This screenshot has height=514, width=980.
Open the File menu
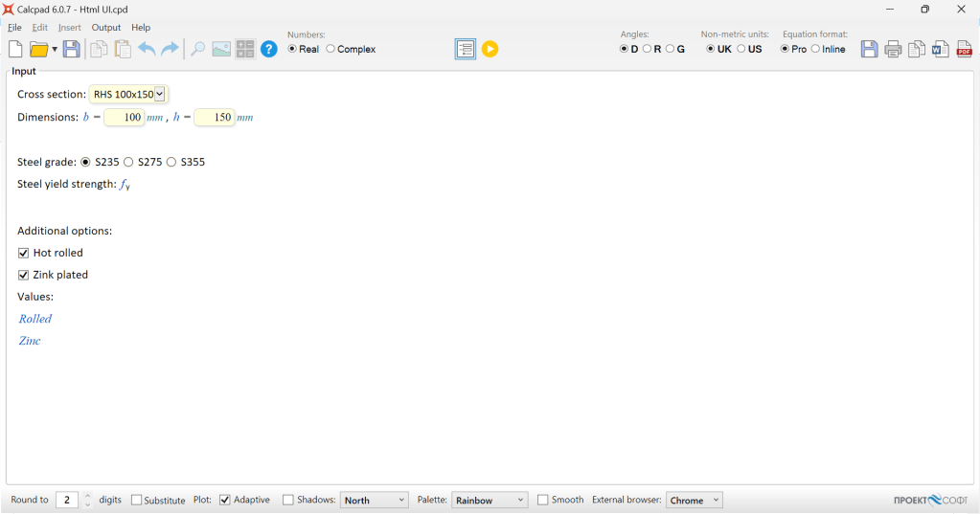coord(14,28)
